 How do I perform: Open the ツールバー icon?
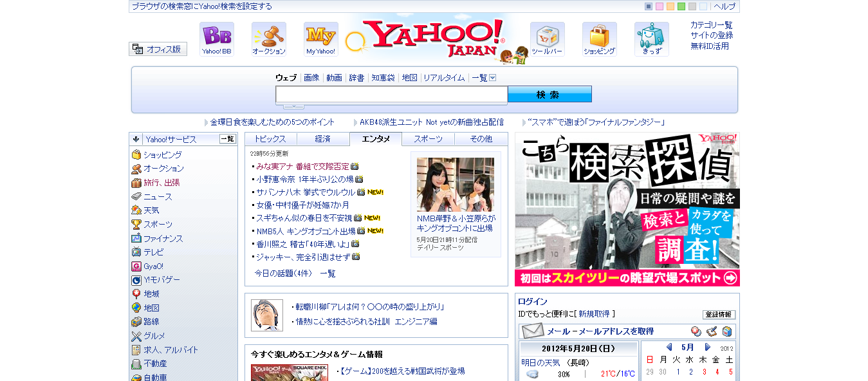tap(548, 39)
